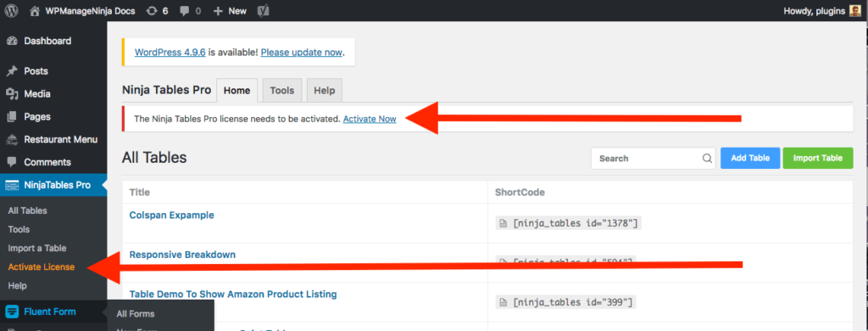Open Table Demo Amazon Product Listing

tap(233, 294)
